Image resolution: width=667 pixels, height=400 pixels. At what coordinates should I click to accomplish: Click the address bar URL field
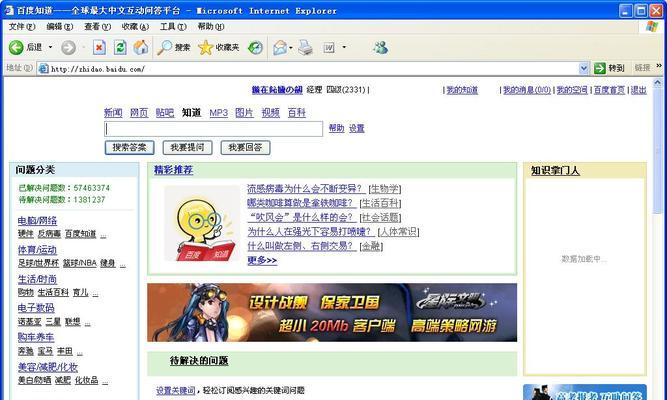point(314,69)
